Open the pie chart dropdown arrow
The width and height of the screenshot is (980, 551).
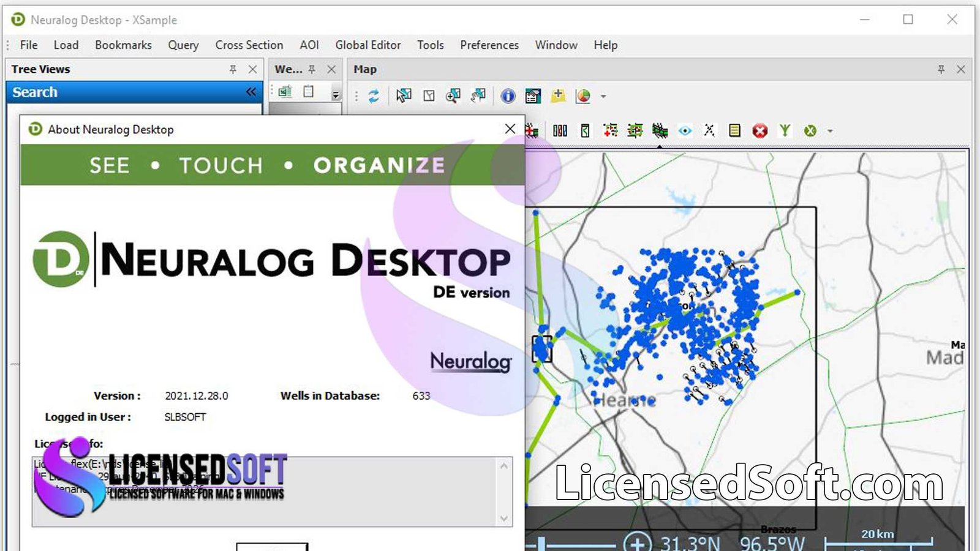point(603,97)
